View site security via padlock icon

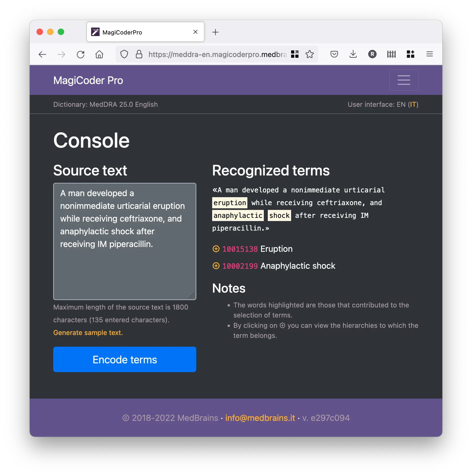coord(139,54)
